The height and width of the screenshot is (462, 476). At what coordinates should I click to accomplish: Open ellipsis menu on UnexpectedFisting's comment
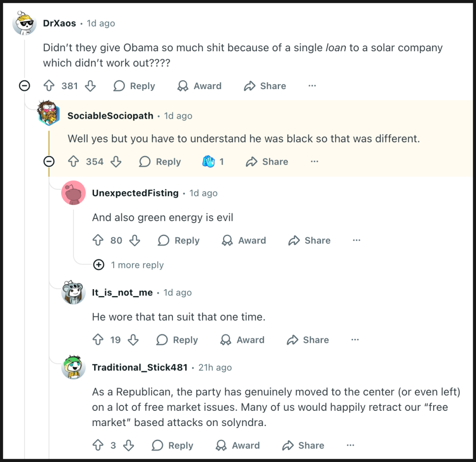coord(357,240)
